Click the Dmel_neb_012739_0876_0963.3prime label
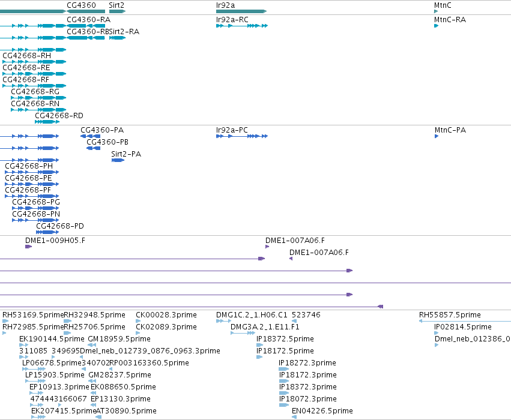511x420 pixels. (x=150, y=352)
